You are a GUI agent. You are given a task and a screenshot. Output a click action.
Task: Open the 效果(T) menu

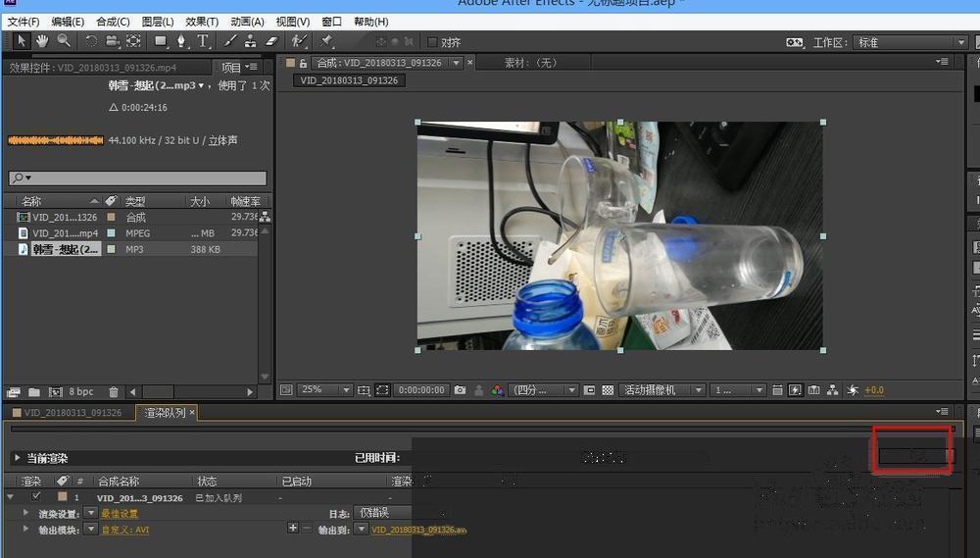click(202, 22)
